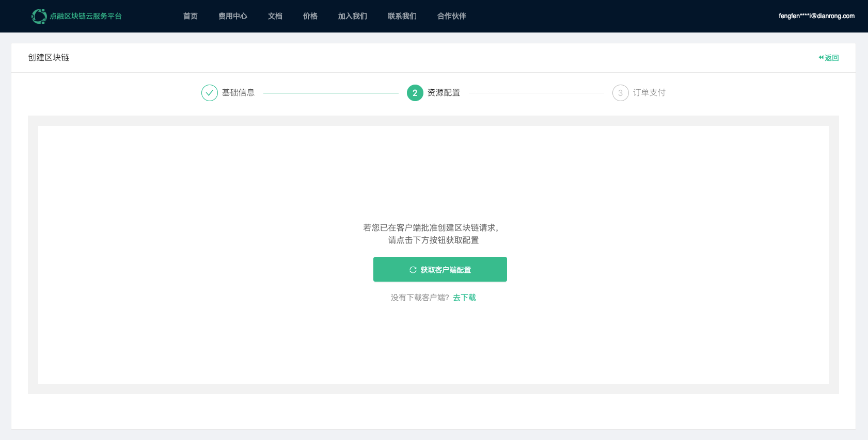
Task: Open the 首页 navigation item
Action: tap(191, 16)
